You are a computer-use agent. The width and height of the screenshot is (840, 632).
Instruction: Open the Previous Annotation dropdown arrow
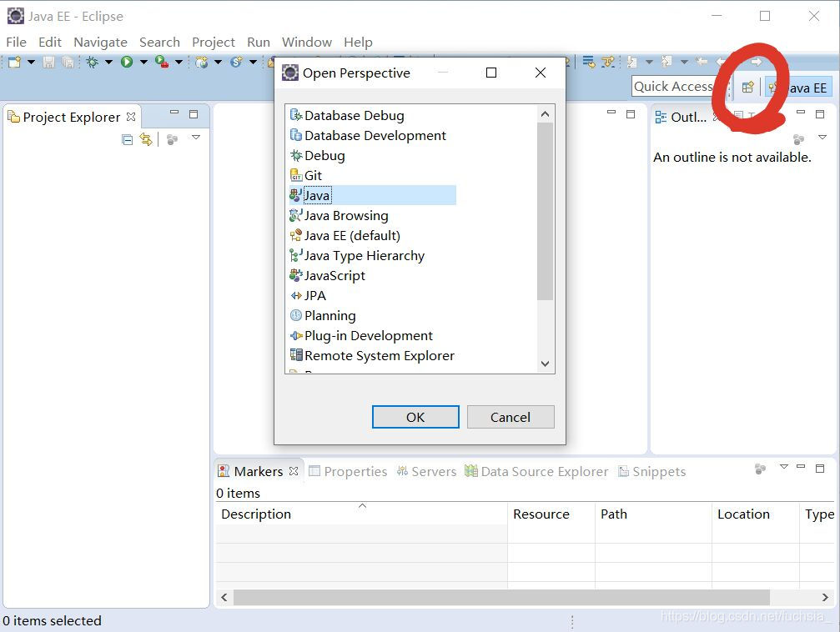[x=684, y=63]
